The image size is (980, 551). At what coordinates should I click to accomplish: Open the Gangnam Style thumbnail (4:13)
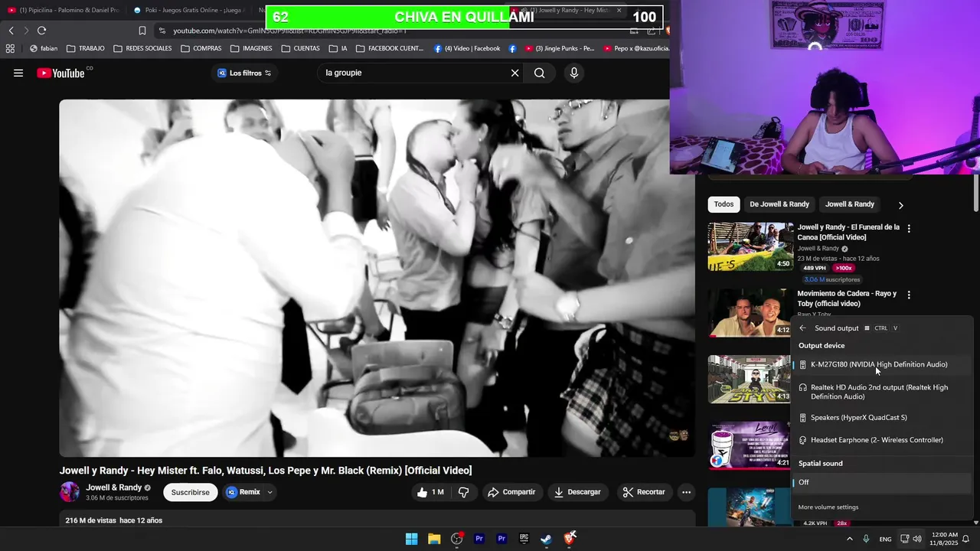click(x=750, y=380)
